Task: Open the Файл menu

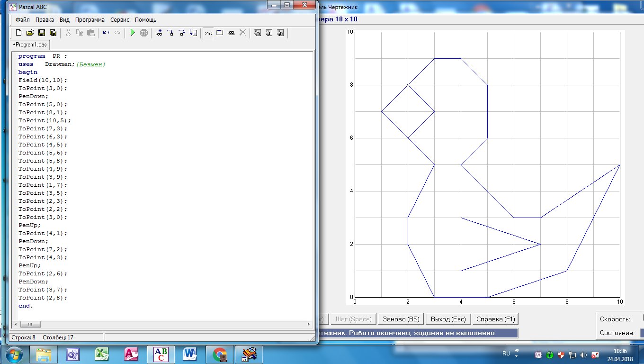Action: click(x=23, y=20)
